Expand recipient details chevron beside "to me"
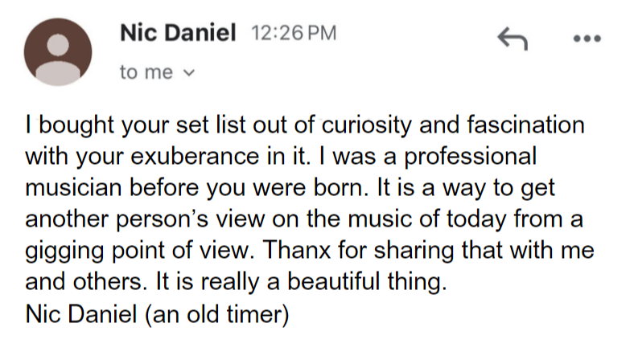The height and width of the screenshot is (364, 634). [190, 72]
